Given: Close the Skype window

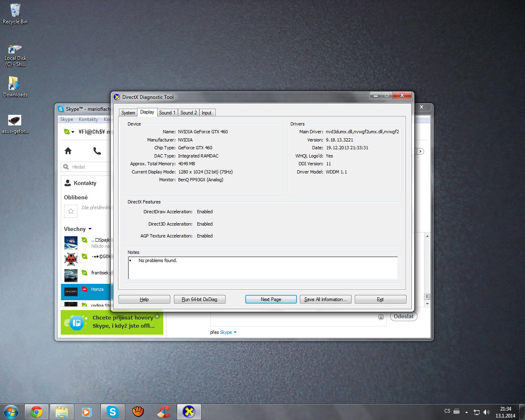Looking at the screenshot, I should coord(421,107).
